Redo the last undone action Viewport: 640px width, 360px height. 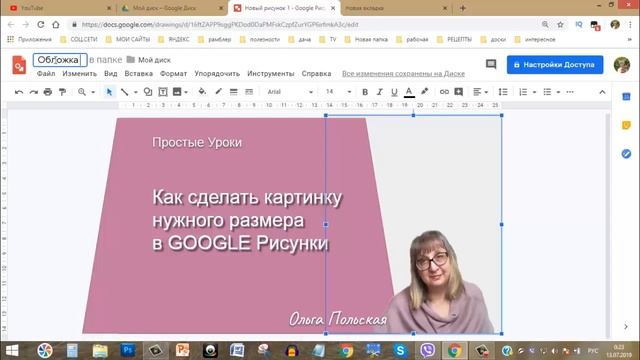[x=33, y=92]
